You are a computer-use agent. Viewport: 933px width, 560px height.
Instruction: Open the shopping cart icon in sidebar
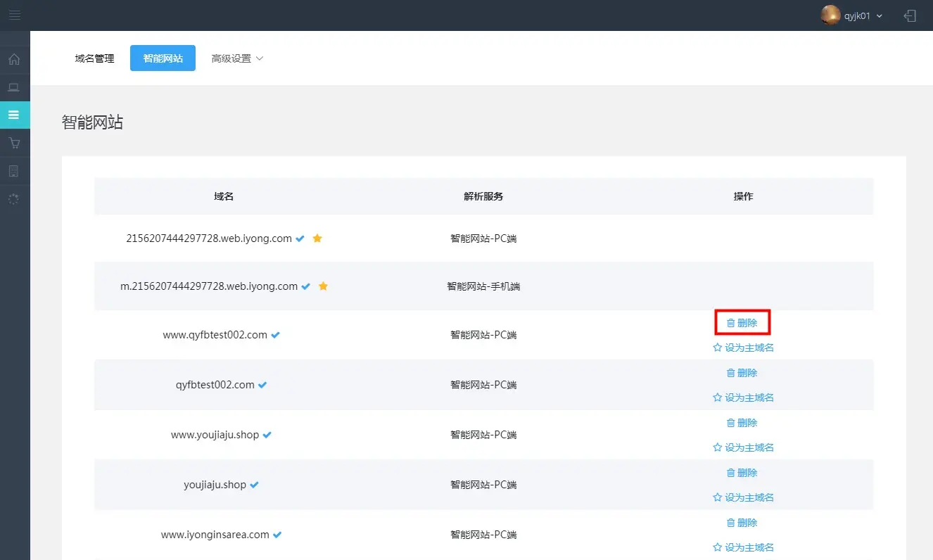point(14,143)
